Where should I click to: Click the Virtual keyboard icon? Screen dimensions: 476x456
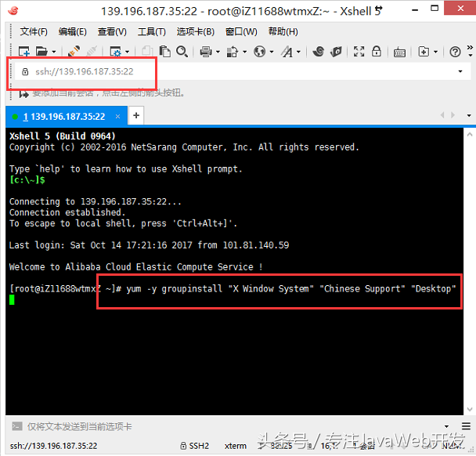(x=399, y=52)
